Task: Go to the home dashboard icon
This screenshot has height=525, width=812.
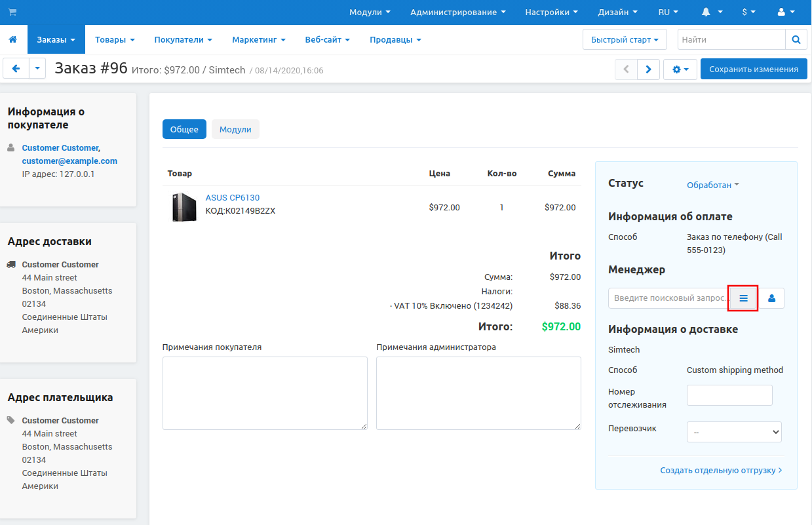Action: point(12,40)
